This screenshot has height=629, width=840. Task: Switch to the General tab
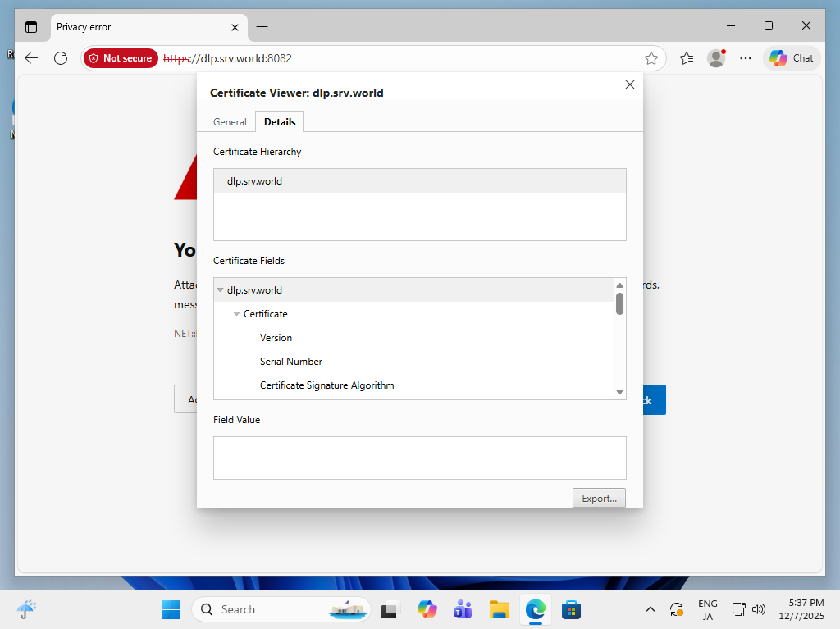point(230,122)
